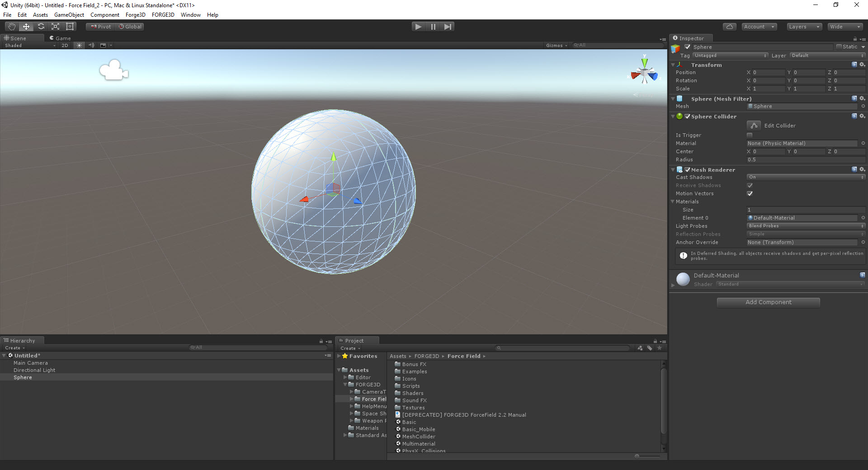
Task: Click the scene orientation gizmo
Action: [644, 72]
